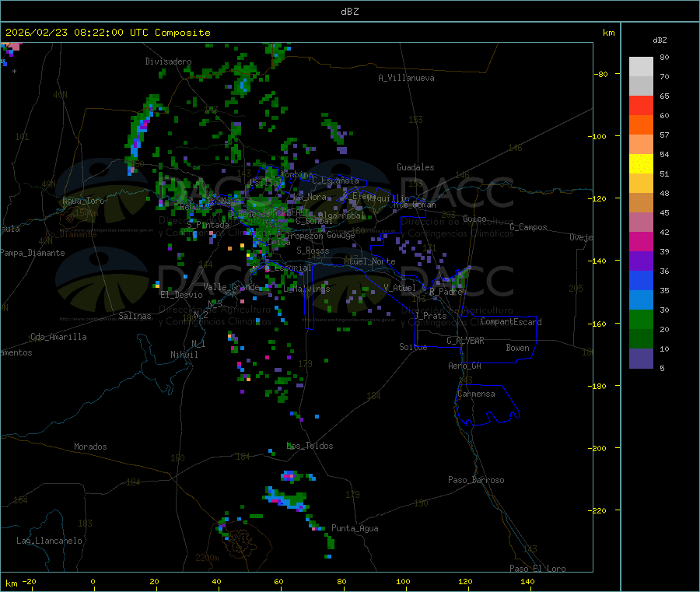Select the slate purple 5-10 dBZ swatch
Image resolution: width=700 pixels, height=592 pixels.
coord(641,358)
